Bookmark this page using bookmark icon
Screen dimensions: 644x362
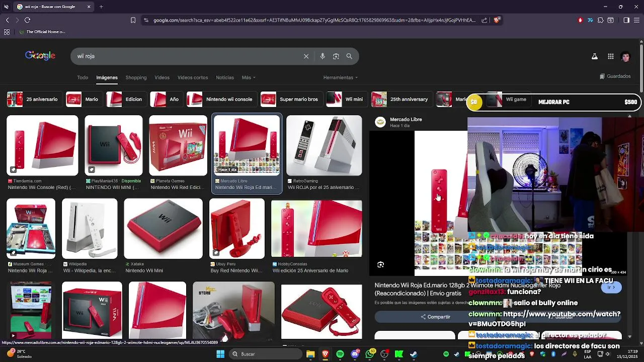133,20
